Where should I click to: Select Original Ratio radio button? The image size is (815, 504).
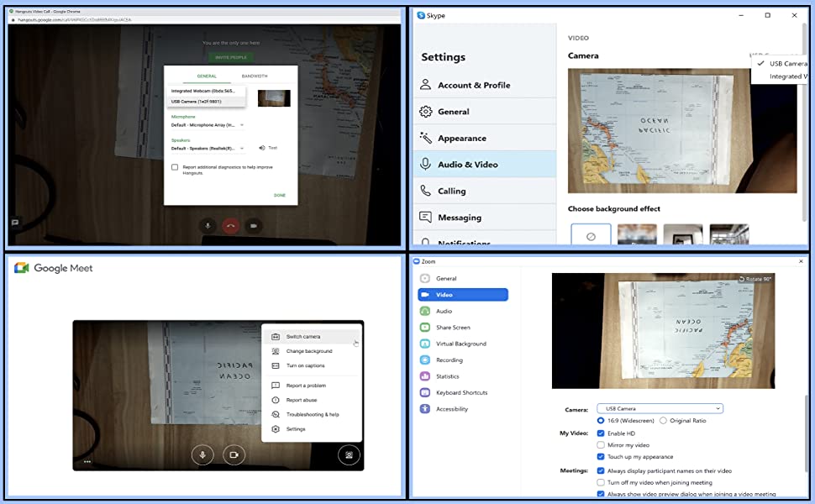pos(663,420)
